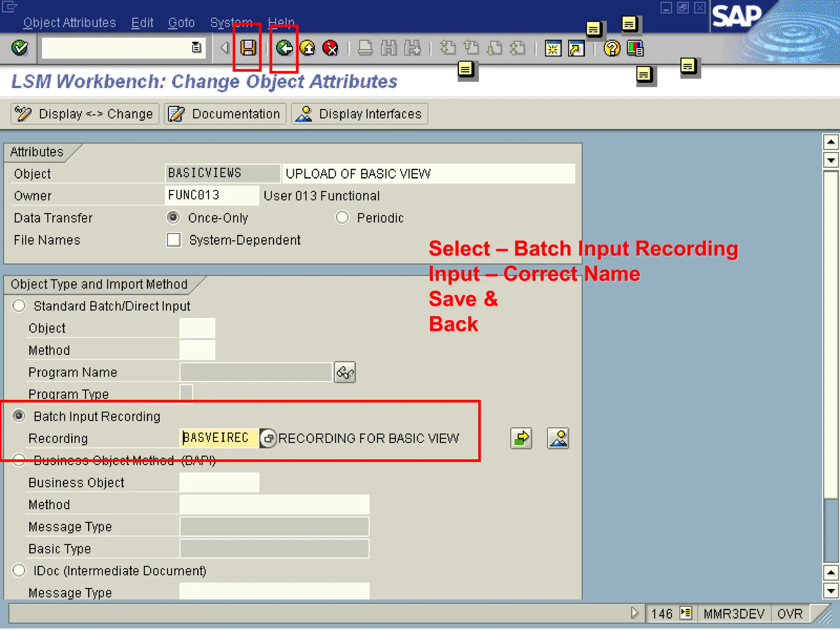Click the yellow Exit up-arrow icon
Screen dimensions: 840x630
(308, 48)
